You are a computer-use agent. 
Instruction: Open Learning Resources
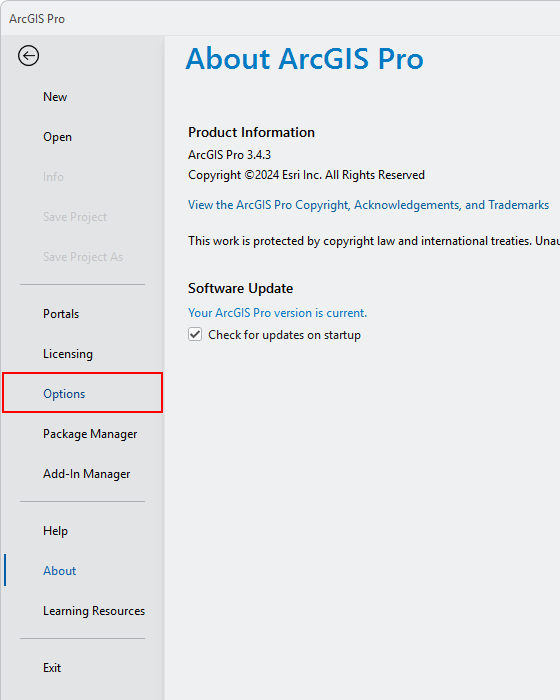point(94,611)
